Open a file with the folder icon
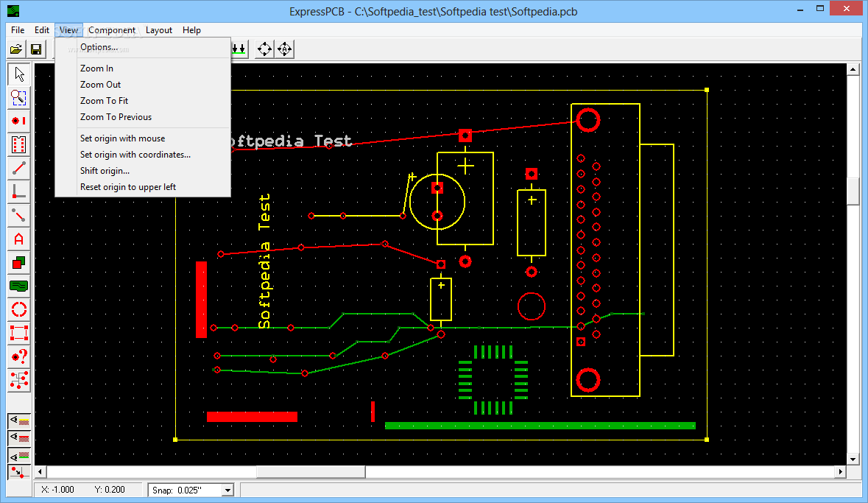The height and width of the screenshot is (503, 868). pyautogui.click(x=16, y=49)
